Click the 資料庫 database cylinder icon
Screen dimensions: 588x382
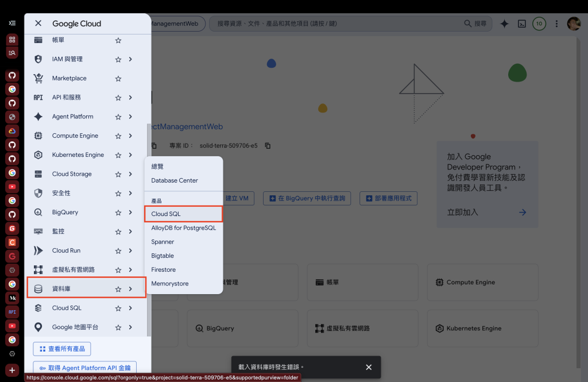pyautogui.click(x=38, y=289)
